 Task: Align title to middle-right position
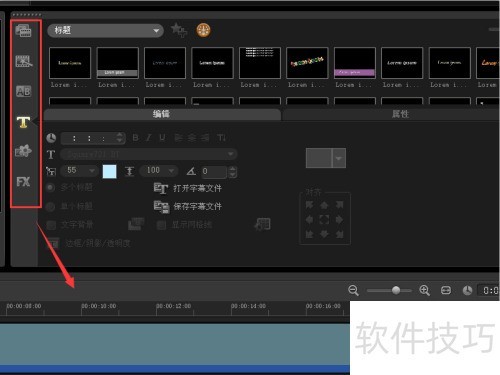point(339,220)
